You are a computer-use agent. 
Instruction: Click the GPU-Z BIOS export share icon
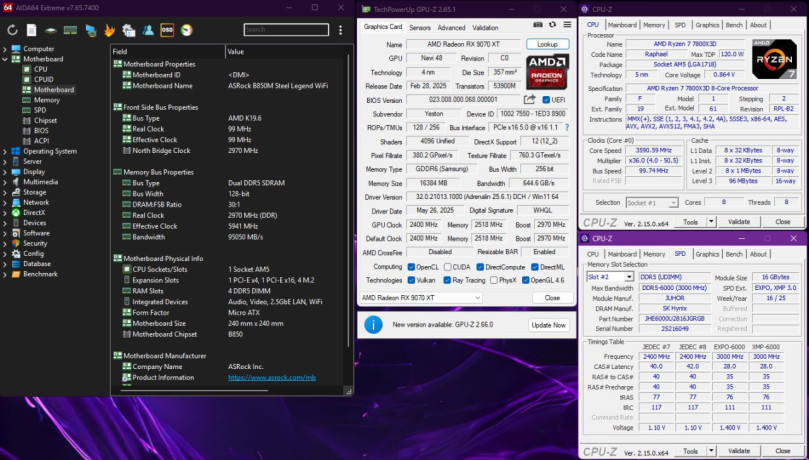pyautogui.click(x=531, y=100)
